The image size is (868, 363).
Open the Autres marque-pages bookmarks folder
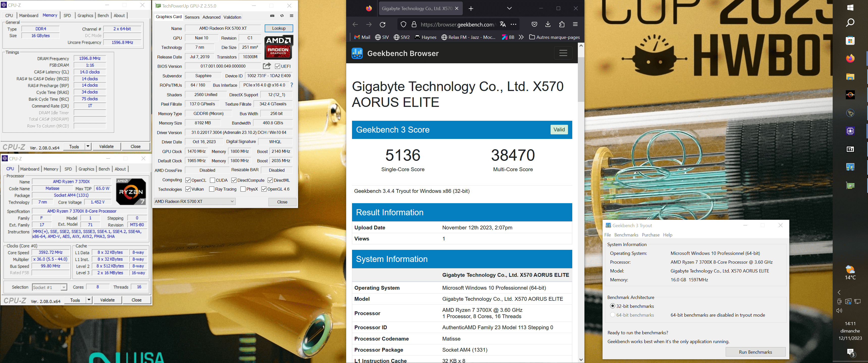click(x=554, y=37)
